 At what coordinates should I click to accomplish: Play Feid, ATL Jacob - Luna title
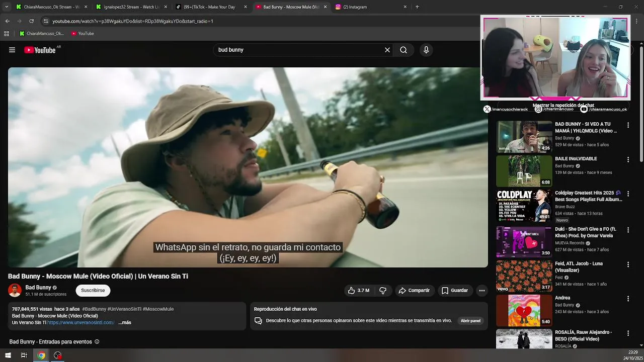pyautogui.click(x=579, y=267)
